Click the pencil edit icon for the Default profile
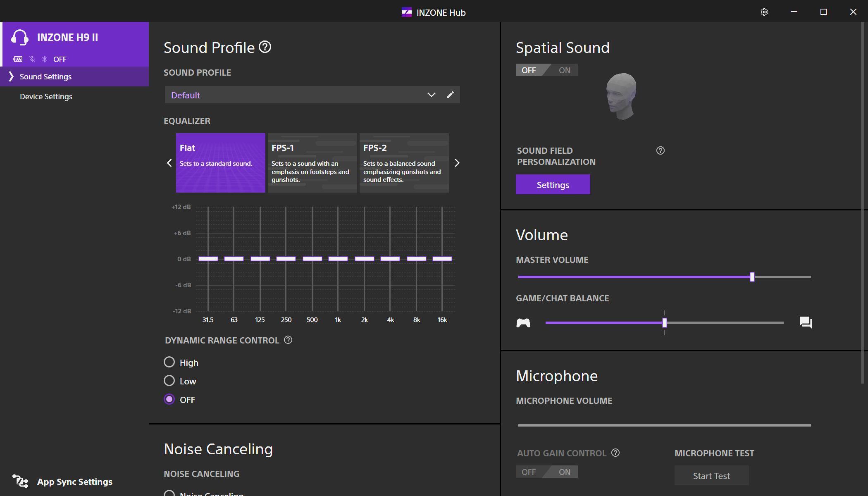Viewport: 868px width, 496px height. click(450, 95)
